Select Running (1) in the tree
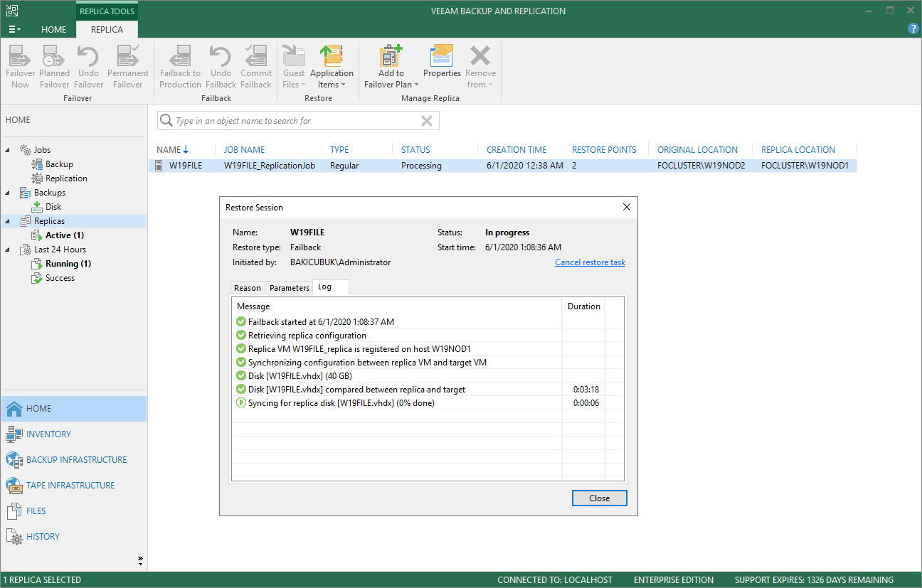The image size is (922, 588). coord(68,264)
